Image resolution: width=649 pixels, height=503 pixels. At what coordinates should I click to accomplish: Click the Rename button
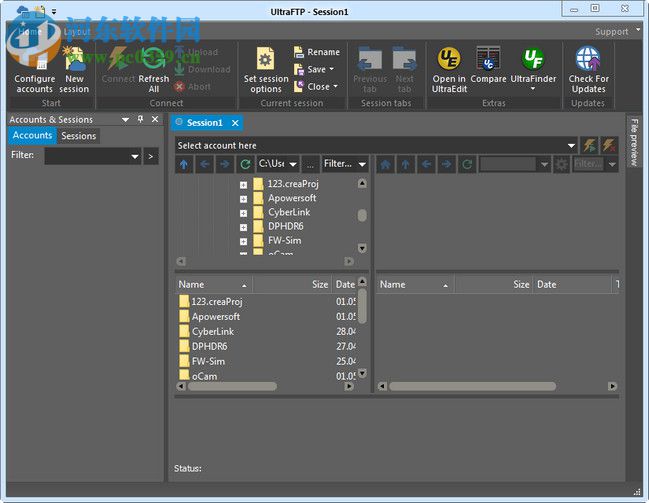pyautogui.click(x=315, y=52)
